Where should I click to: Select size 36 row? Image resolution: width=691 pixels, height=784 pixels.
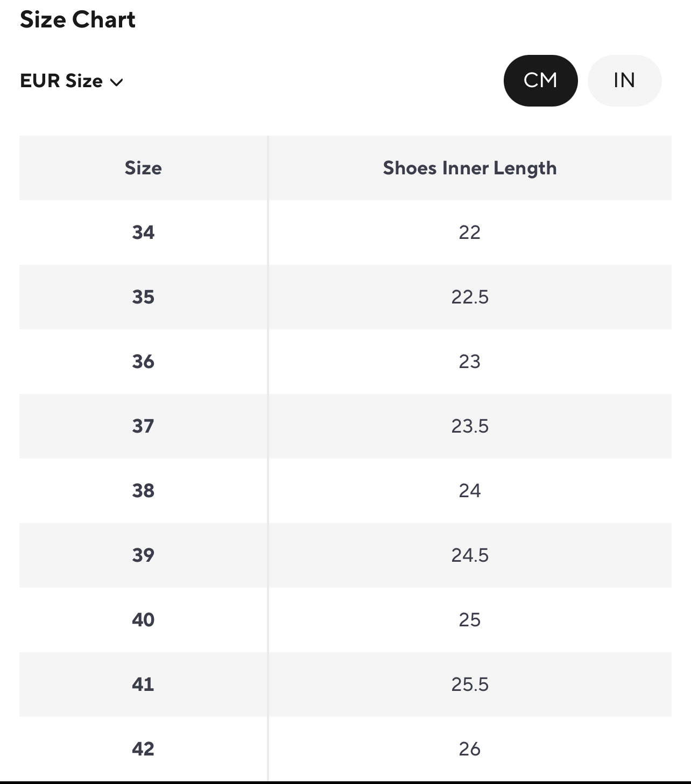click(143, 362)
